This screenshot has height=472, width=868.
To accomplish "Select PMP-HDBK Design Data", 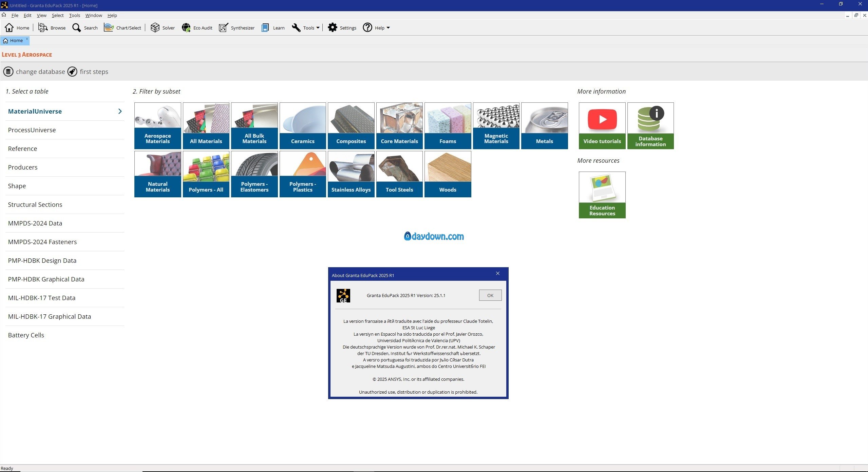I will (x=65, y=260).
